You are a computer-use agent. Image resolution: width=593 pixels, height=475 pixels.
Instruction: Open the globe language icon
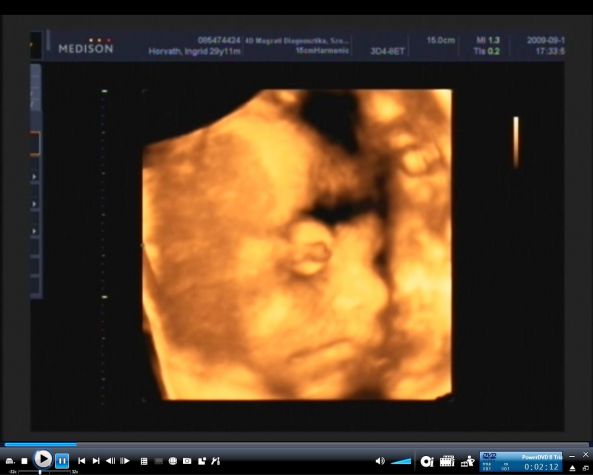click(x=173, y=461)
